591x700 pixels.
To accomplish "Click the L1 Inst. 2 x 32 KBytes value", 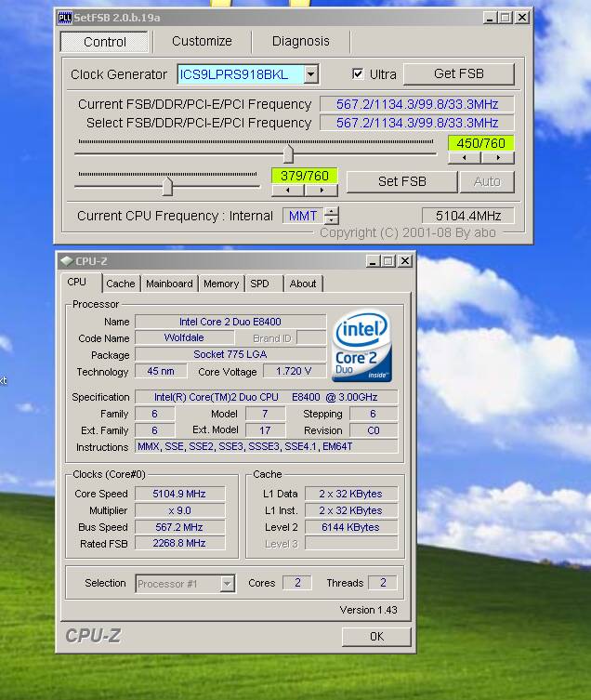I will [351, 510].
